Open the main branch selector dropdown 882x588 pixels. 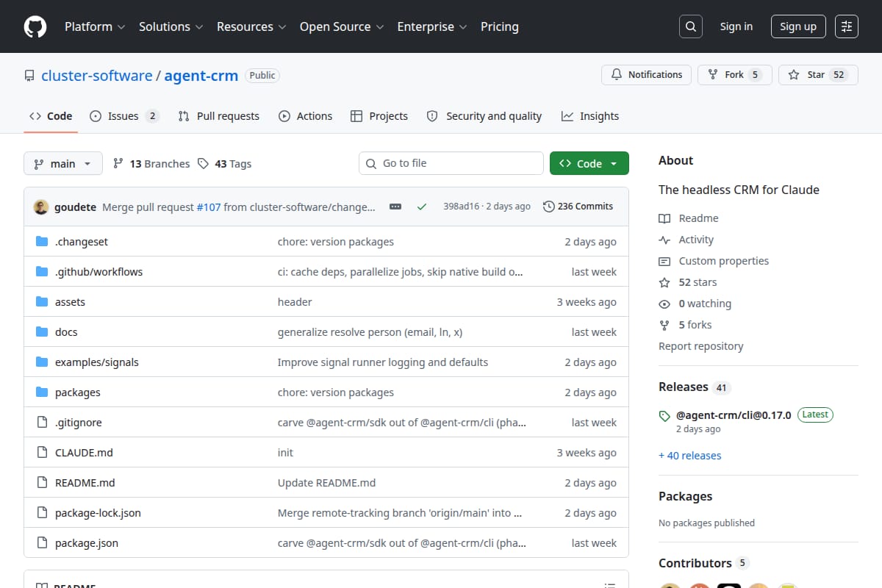62,163
